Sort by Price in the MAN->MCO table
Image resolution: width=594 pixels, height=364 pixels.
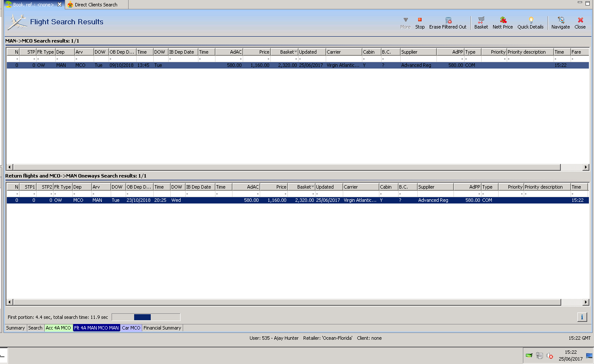[x=257, y=52]
